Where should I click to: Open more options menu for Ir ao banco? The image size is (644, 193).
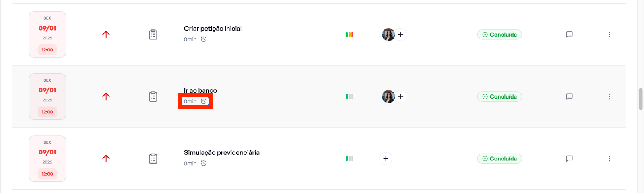[x=609, y=96]
